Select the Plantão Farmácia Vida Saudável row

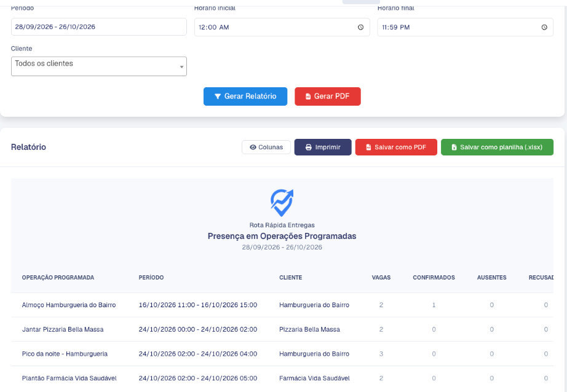pyautogui.click(x=282, y=378)
